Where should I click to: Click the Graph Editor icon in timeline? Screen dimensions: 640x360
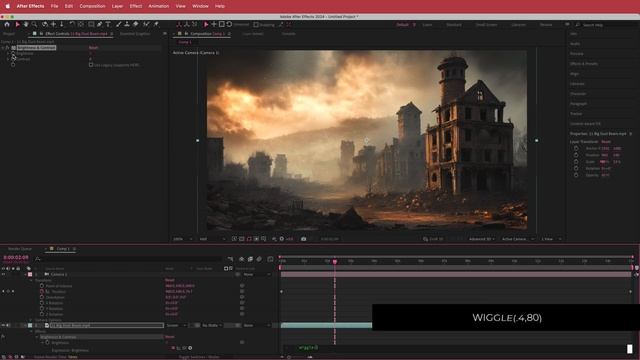pyautogui.click(x=270, y=259)
